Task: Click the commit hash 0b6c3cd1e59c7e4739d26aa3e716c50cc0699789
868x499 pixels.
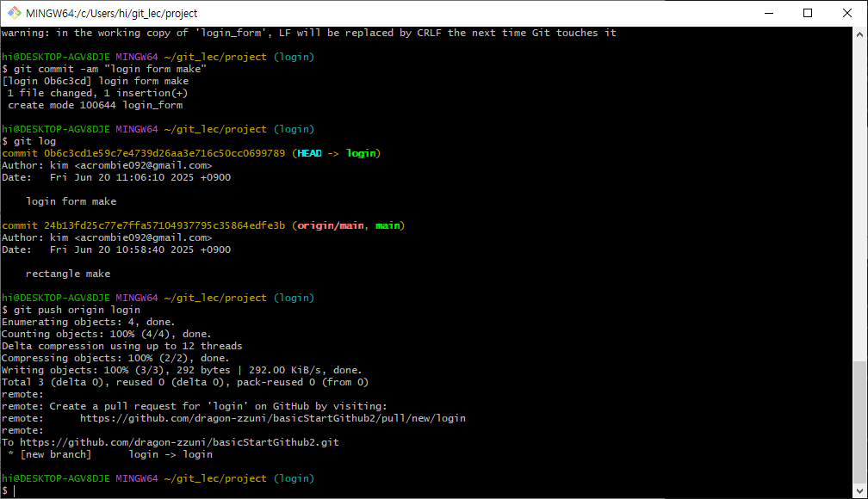Action: 164,153
